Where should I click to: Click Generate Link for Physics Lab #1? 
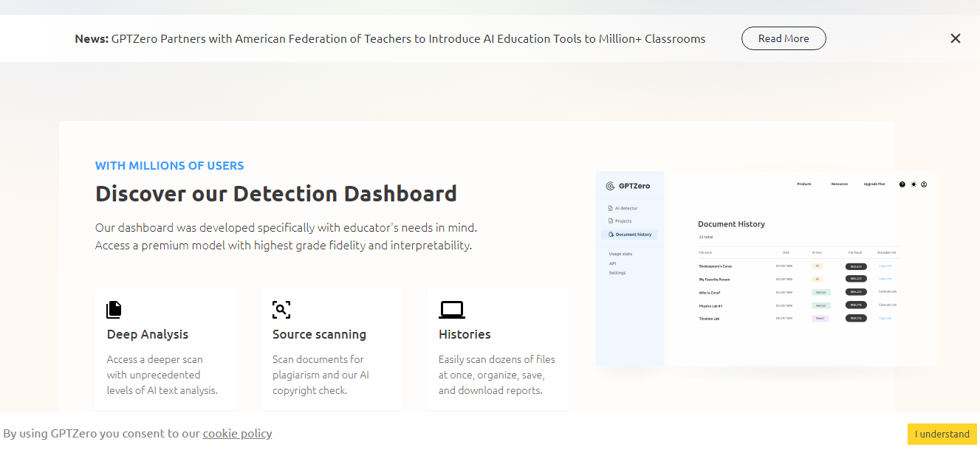[887, 305]
